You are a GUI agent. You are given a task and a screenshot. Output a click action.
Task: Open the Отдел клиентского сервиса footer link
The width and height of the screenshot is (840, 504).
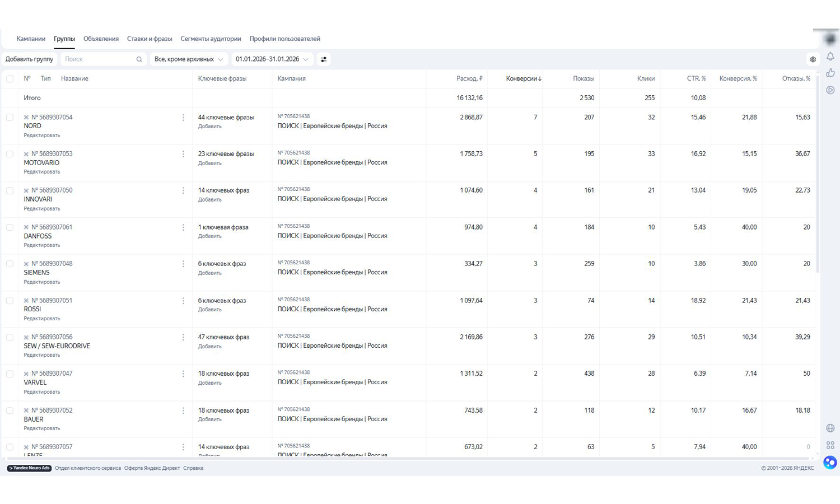(x=88, y=468)
